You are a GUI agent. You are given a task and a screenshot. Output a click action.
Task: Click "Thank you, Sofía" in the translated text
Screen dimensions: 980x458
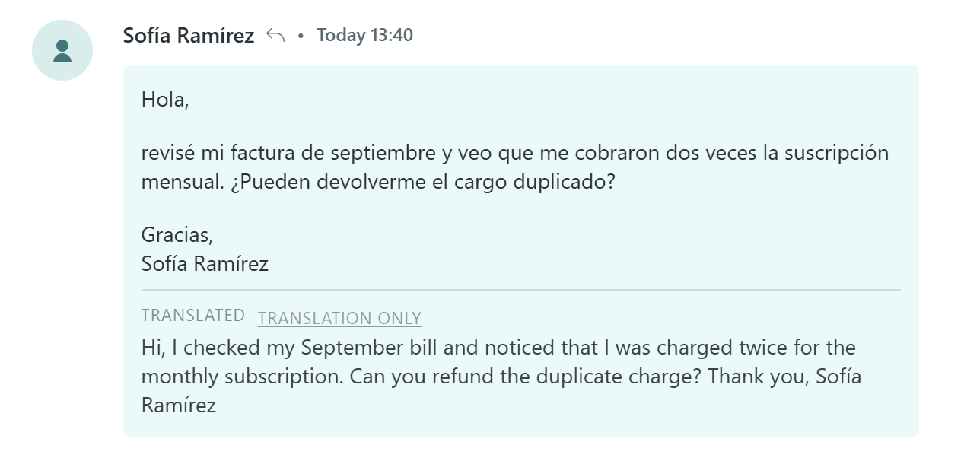(x=785, y=377)
